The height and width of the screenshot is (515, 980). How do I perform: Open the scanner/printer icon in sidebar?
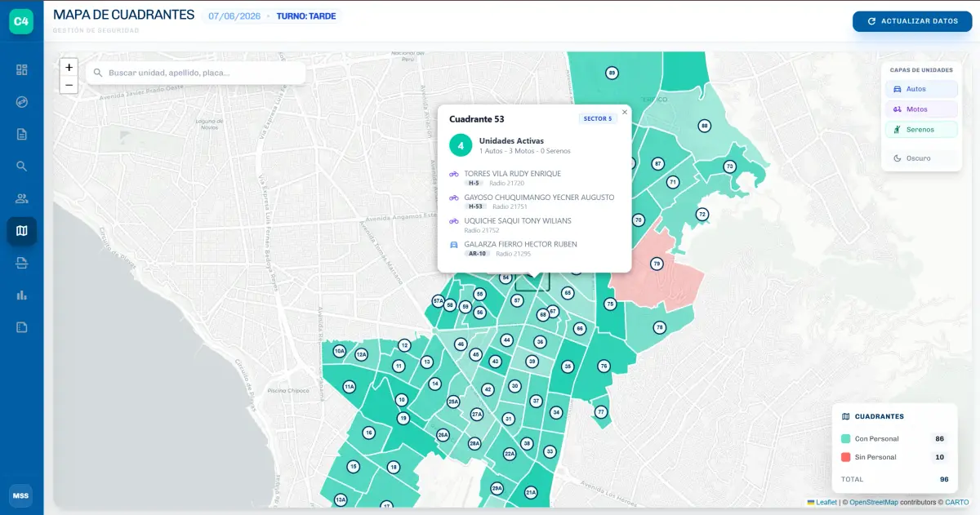point(22,263)
